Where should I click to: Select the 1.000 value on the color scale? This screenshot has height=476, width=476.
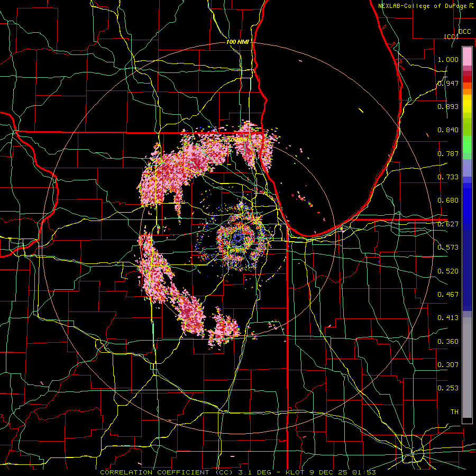448,59
